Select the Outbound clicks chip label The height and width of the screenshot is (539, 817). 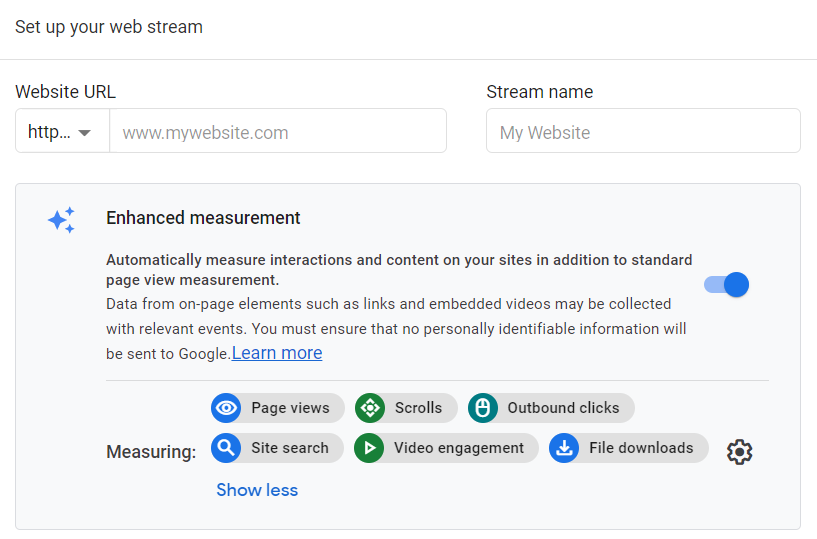pos(563,408)
